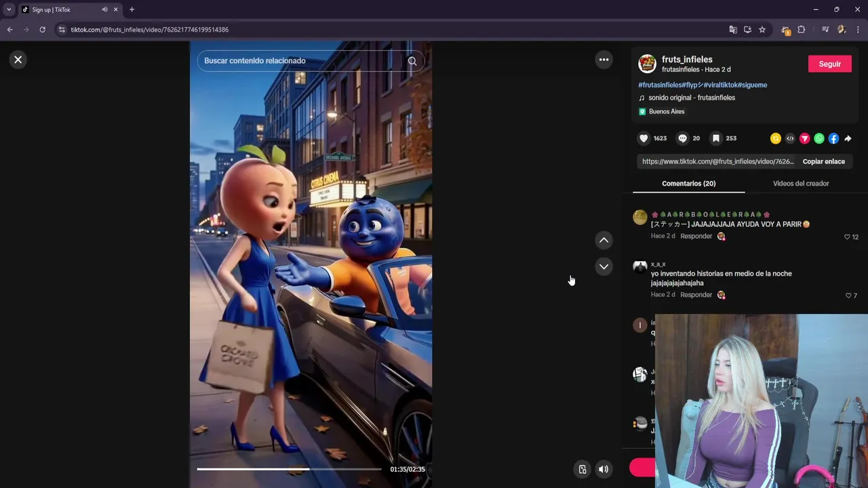
Task: Click the tiktok.com address bar URL
Action: coord(149,30)
